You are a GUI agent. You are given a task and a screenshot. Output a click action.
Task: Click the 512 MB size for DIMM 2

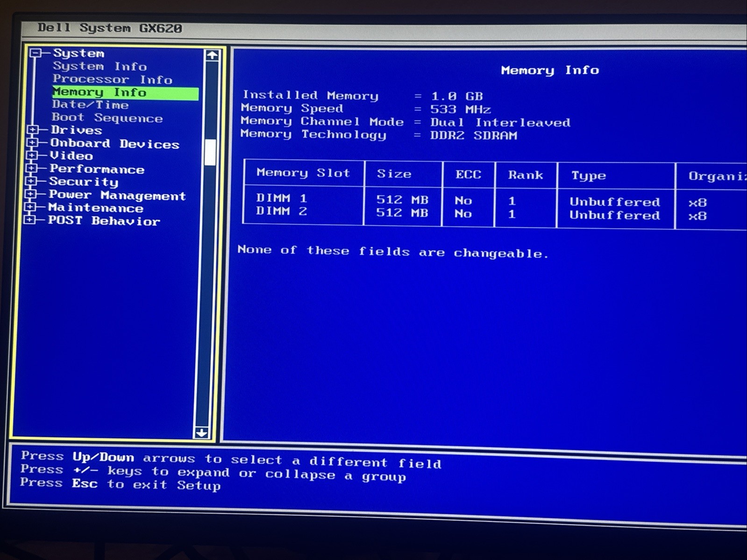tap(402, 213)
